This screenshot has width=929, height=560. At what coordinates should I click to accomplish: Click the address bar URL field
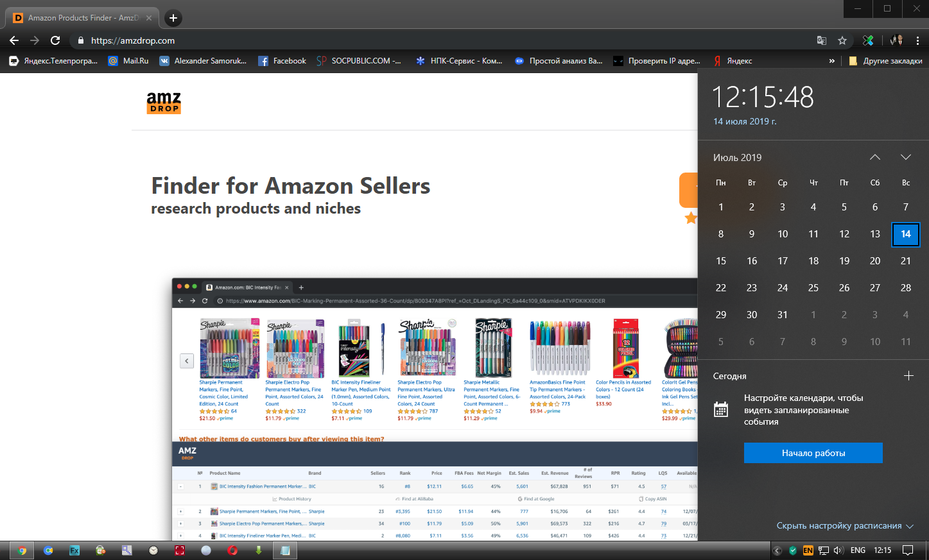(443, 40)
